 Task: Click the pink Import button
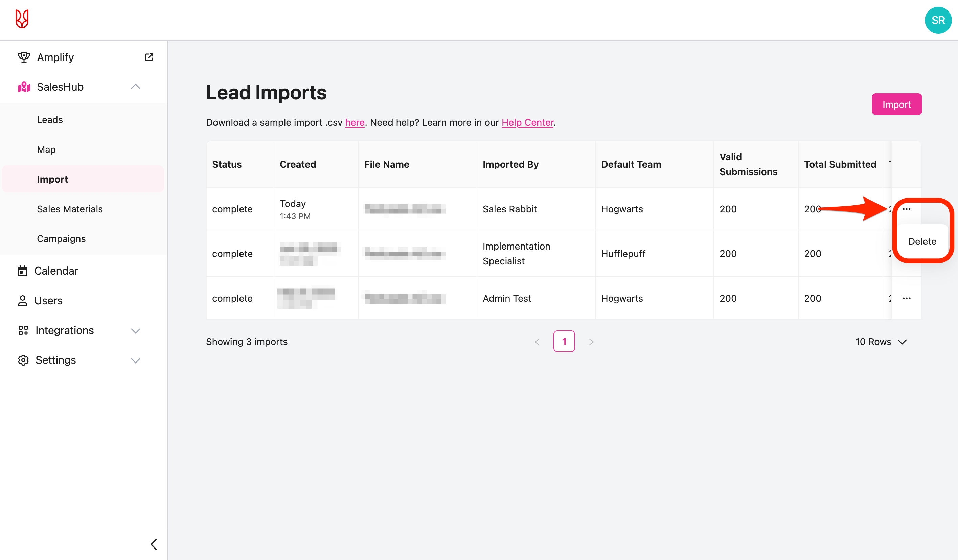point(896,104)
